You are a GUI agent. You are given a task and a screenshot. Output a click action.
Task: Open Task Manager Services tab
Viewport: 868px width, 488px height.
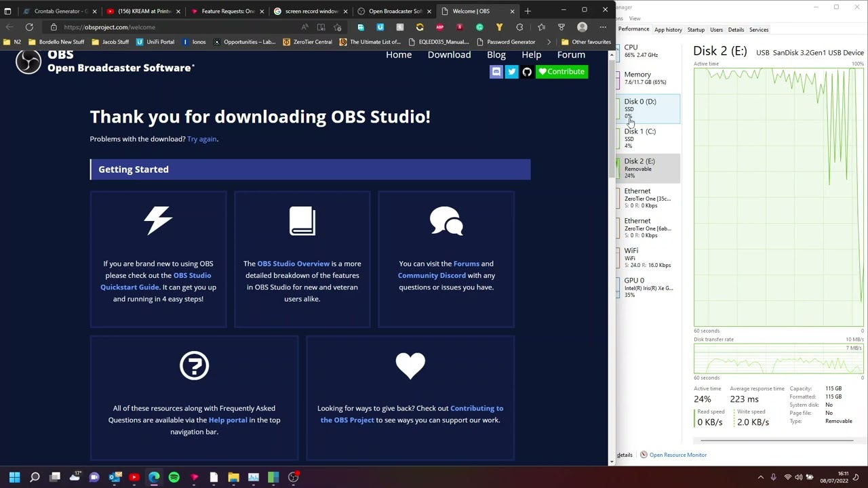coord(759,30)
